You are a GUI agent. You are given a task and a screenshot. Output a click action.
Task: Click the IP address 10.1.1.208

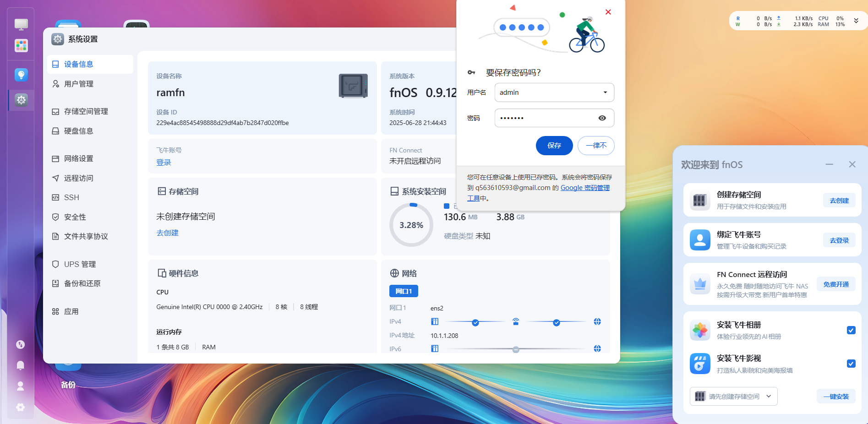(444, 336)
